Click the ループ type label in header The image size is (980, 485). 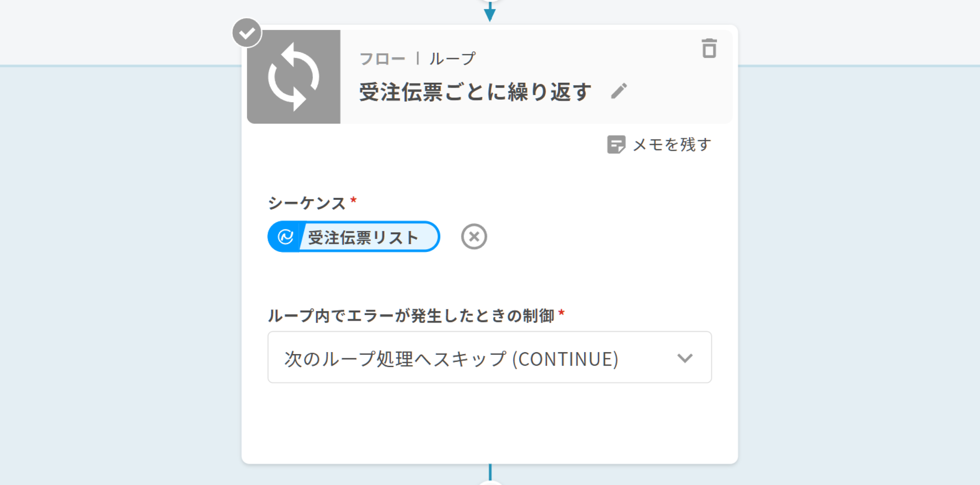point(452,59)
